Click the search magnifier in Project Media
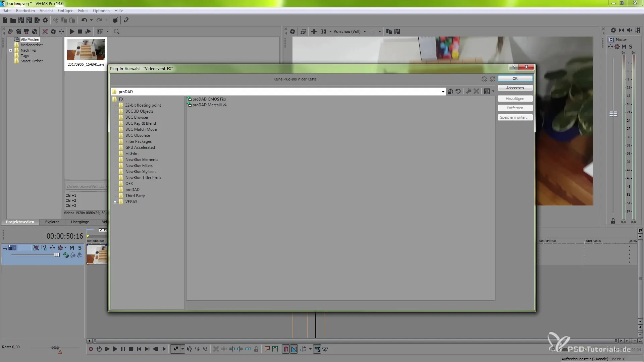Viewport: 644px width, 362px height. pos(117,32)
